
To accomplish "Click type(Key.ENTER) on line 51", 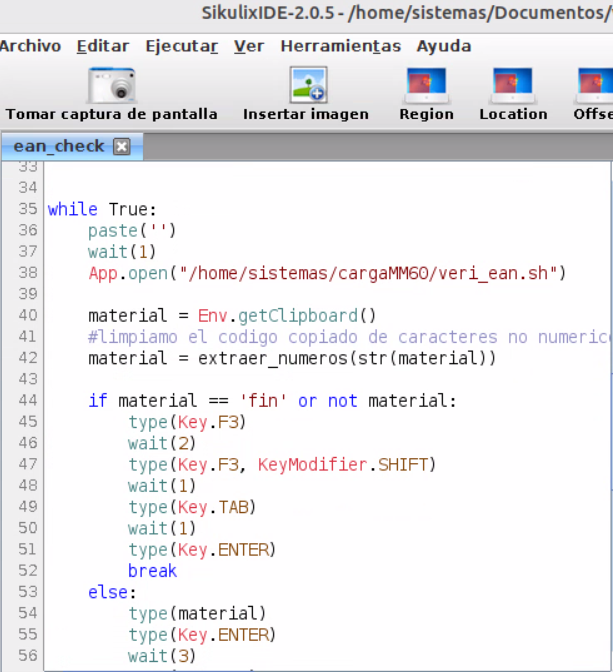I will tap(202, 549).
